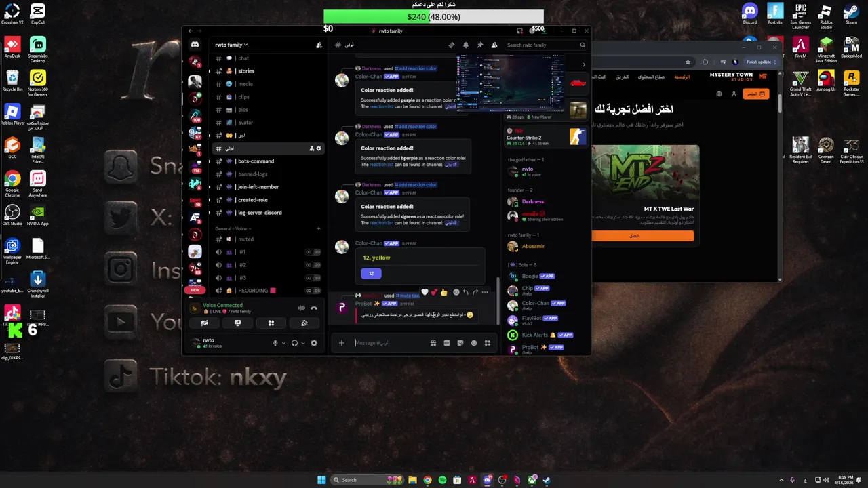Add thumbs up reaction to ProBot message
Image resolution: width=868 pixels, height=488 pixels.
443,292
